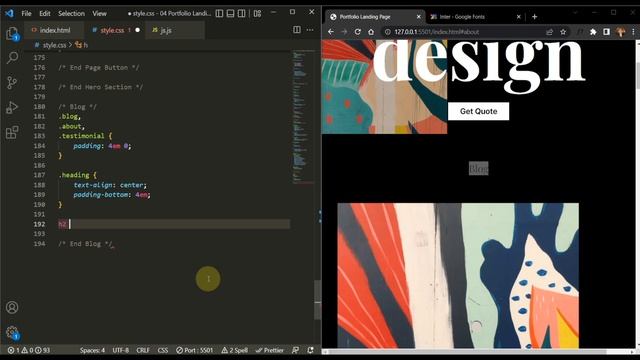Click the VS Code logo icon
This screenshot has height=360, width=640.
pyautogui.click(x=9, y=13)
